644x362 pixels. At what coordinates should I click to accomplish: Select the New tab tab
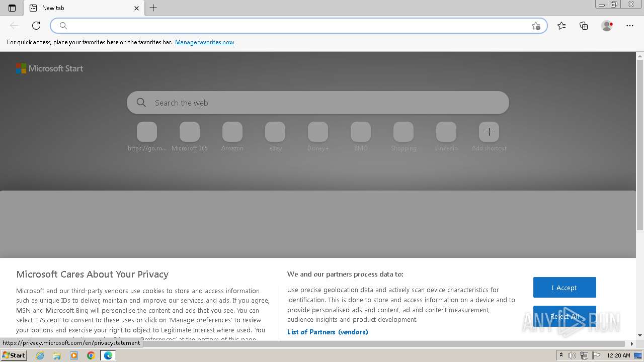tap(85, 8)
